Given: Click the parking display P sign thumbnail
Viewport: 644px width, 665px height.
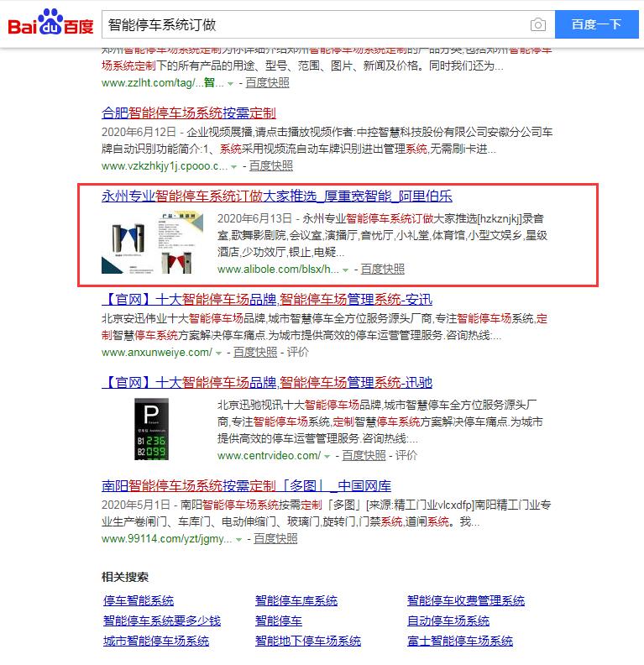Looking at the screenshot, I should tap(151, 429).
